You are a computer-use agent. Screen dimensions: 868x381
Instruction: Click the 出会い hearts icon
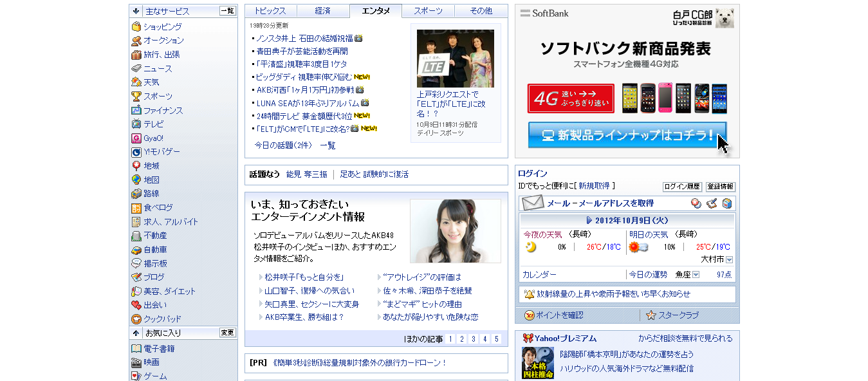tap(136, 305)
